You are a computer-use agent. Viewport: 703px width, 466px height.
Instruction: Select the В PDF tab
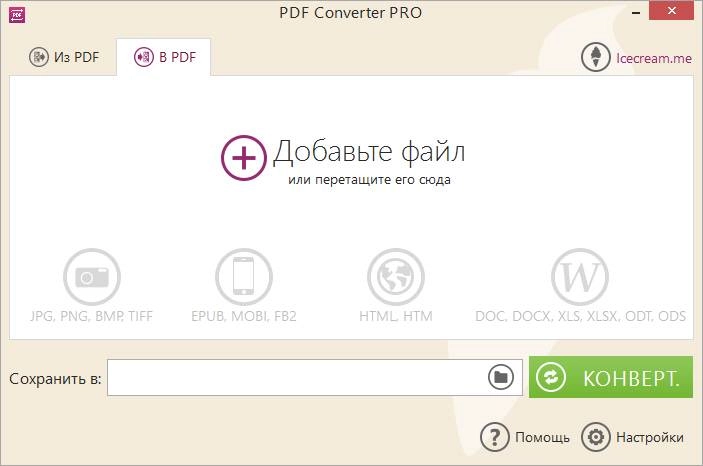pyautogui.click(x=164, y=57)
